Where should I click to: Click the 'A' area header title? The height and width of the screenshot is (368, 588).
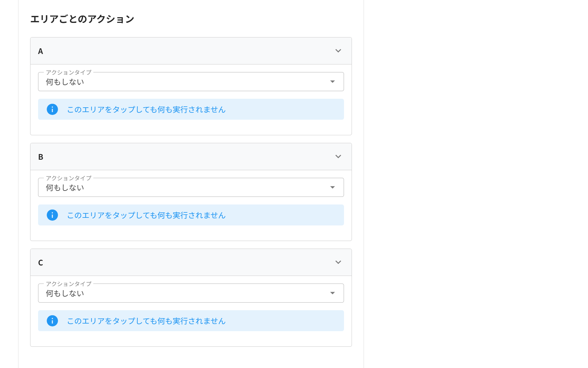(41, 51)
